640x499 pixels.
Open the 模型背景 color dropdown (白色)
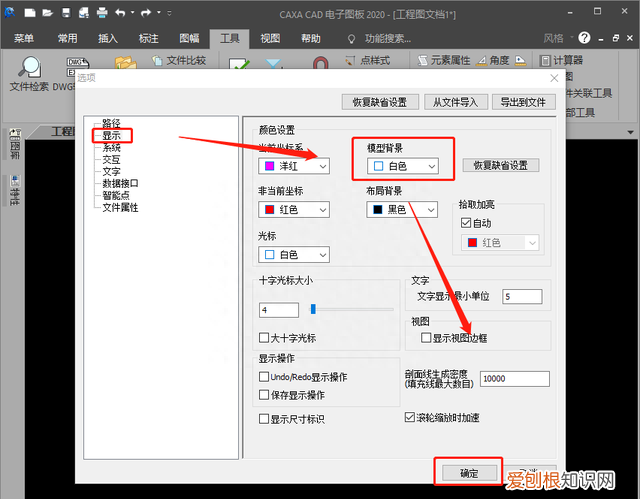403,166
